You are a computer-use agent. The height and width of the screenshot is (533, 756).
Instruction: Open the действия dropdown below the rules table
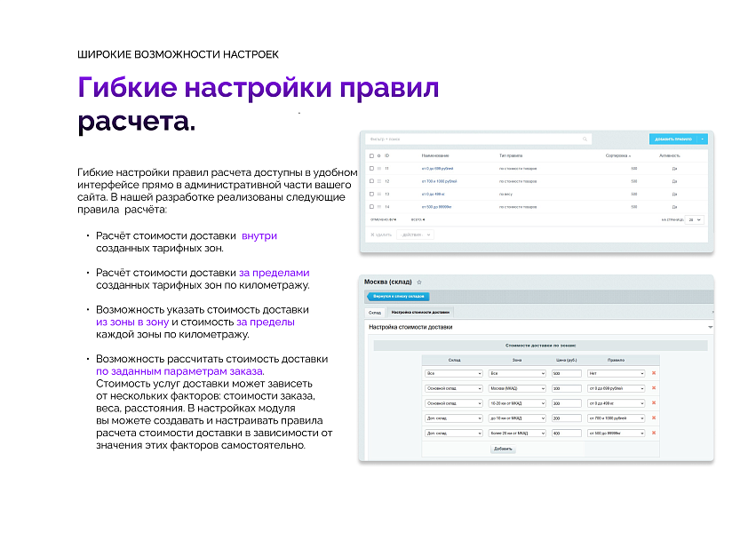414,235
